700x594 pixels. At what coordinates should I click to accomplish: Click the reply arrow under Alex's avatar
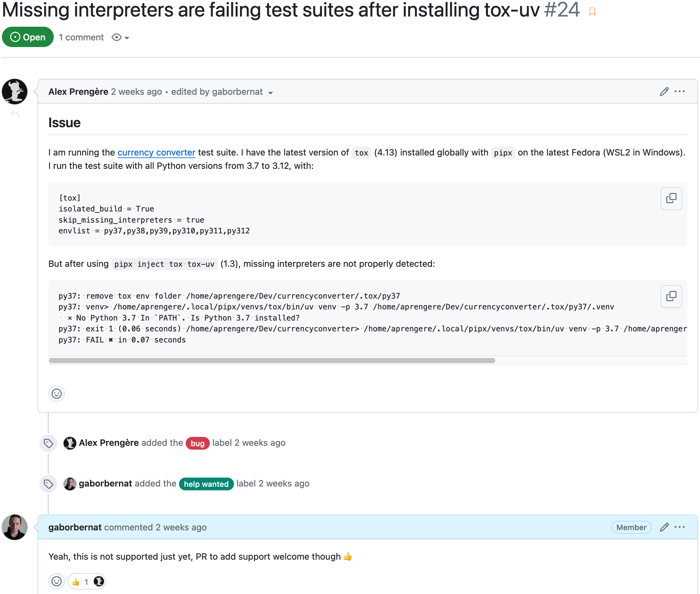[15, 114]
